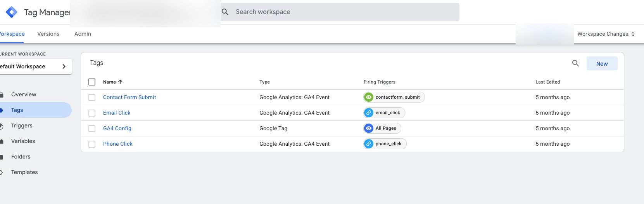644x204 pixels.
Task: Click the link icon of email_click trigger
Action: (369, 113)
